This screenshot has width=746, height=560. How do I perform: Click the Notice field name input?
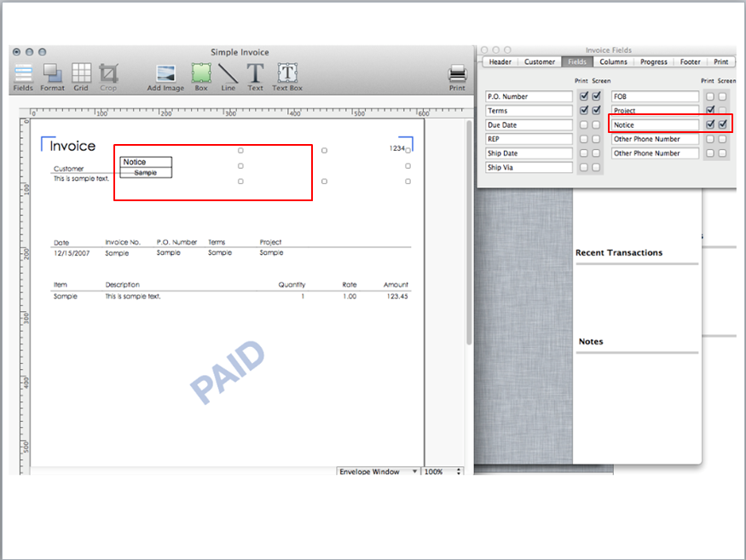click(x=655, y=125)
